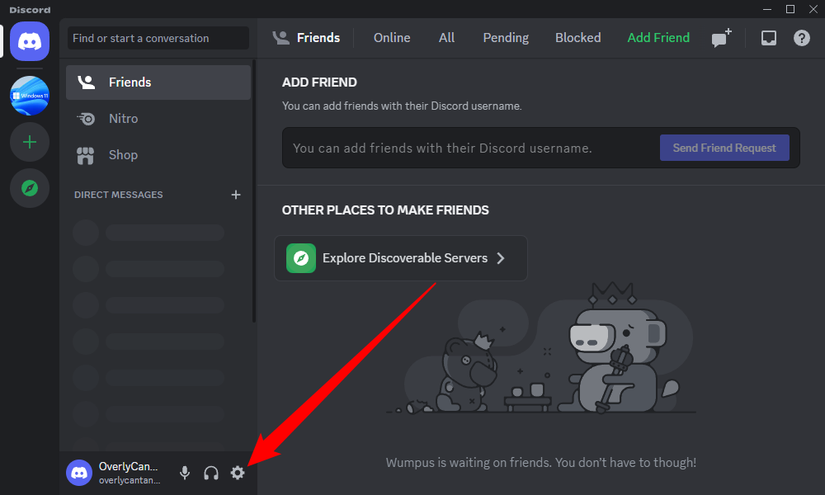The image size is (825, 495).
Task: Open User Settings gear
Action: click(237, 472)
